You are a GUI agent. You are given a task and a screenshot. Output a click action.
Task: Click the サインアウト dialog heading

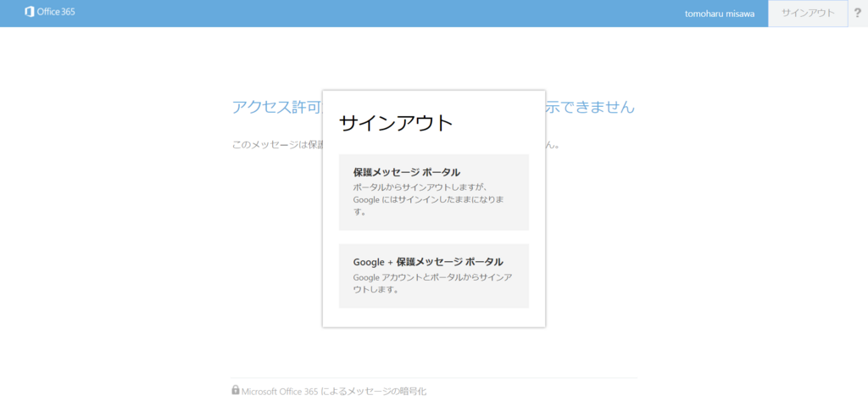(396, 123)
